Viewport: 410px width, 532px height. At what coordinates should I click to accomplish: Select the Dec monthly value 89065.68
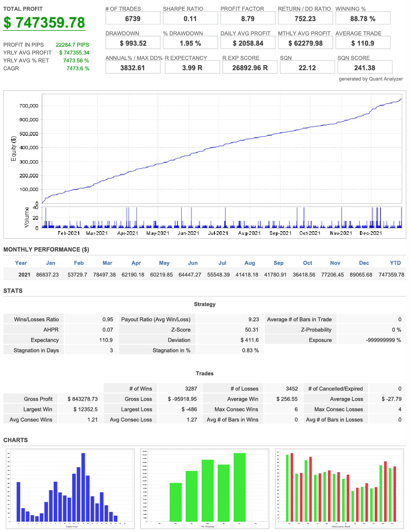(361, 275)
